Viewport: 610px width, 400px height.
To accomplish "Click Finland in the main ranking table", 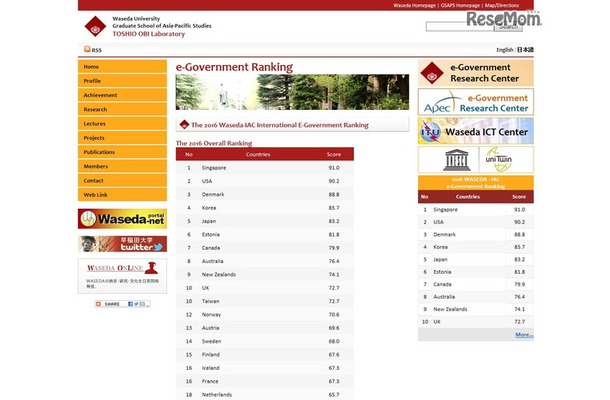I will (211, 354).
